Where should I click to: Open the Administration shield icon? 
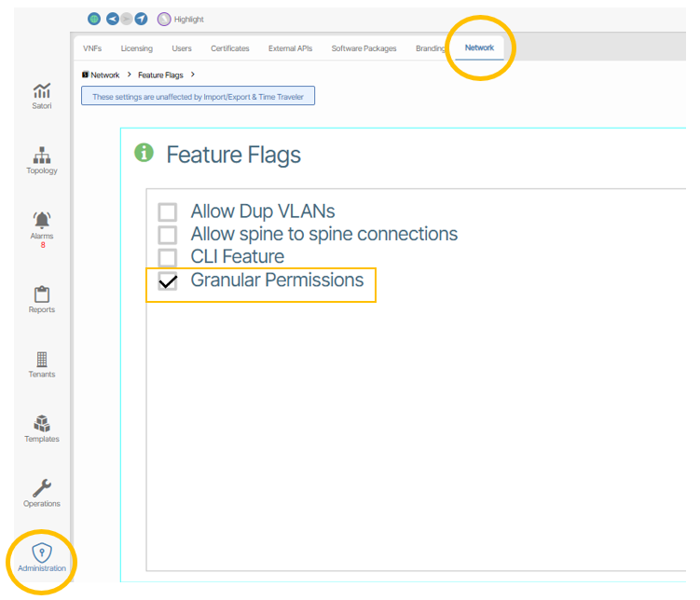pos(42,552)
